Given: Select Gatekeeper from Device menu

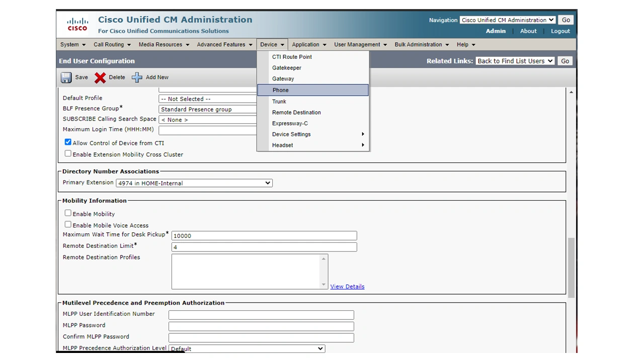Looking at the screenshot, I should (313, 68).
